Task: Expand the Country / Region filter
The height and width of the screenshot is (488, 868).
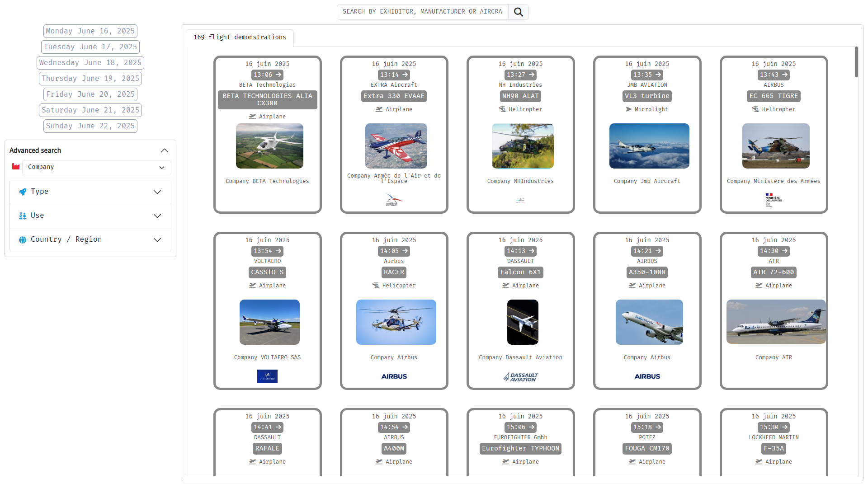Action: 90,240
